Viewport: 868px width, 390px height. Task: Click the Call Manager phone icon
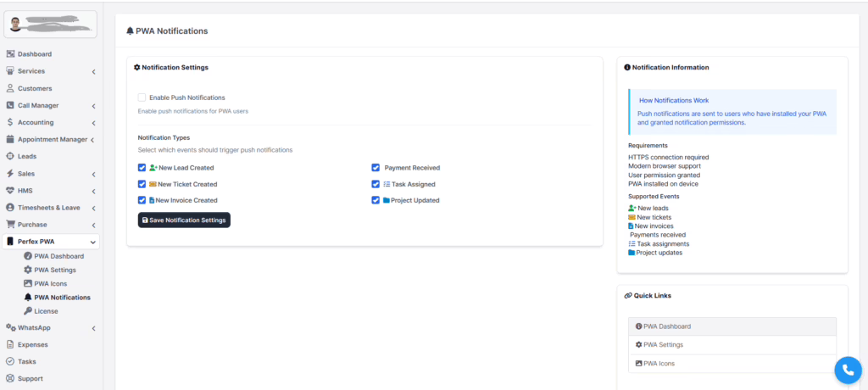click(10, 105)
